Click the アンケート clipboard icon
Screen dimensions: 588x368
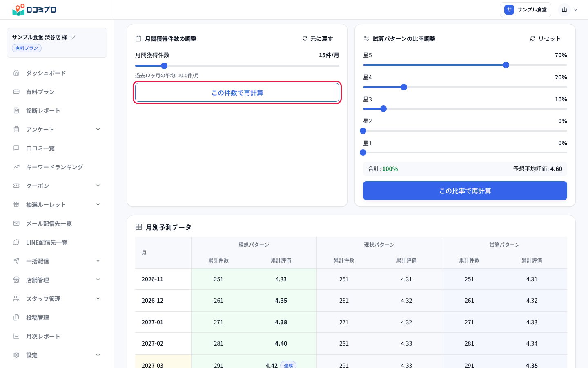pos(16,129)
